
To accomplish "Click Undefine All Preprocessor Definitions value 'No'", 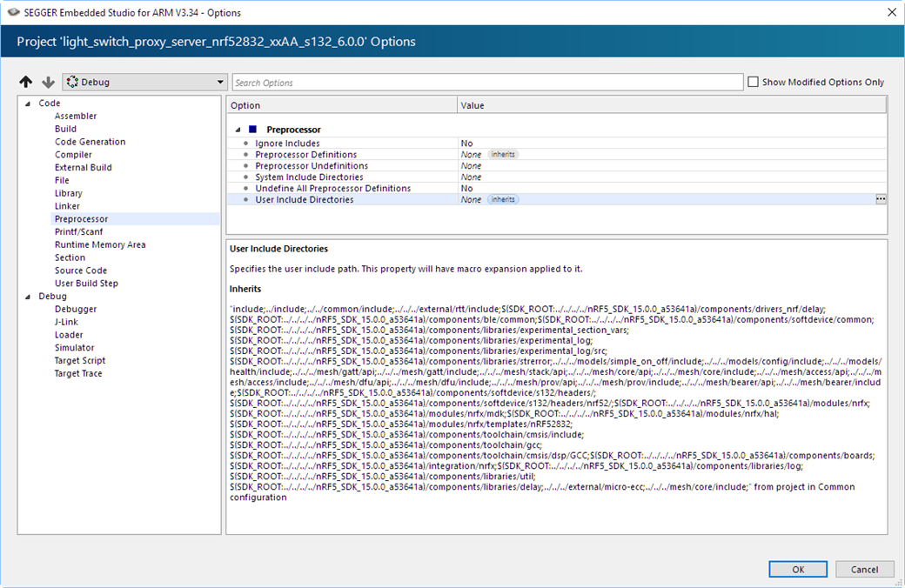I will pyautogui.click(x=466, y=188).
